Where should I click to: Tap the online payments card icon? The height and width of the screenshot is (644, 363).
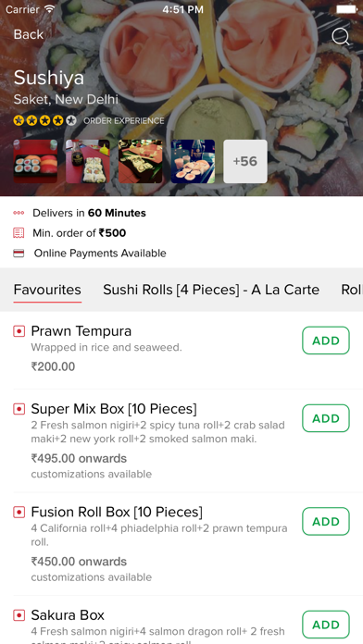pos(19,253)
